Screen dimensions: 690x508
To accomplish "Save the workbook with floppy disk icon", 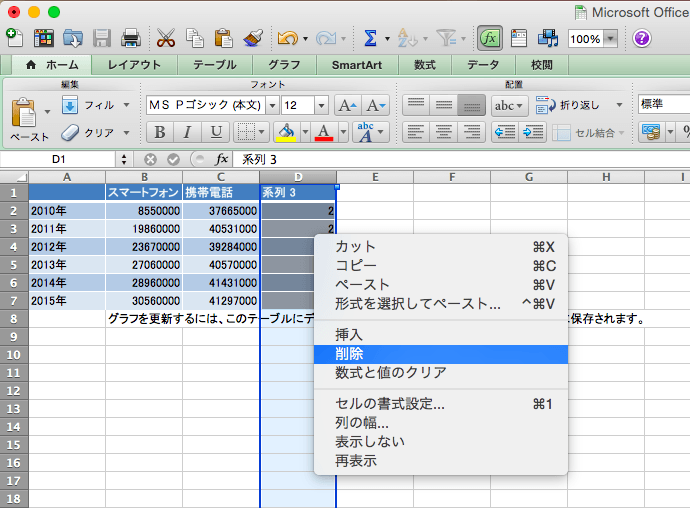I will [x=102, y=38].
